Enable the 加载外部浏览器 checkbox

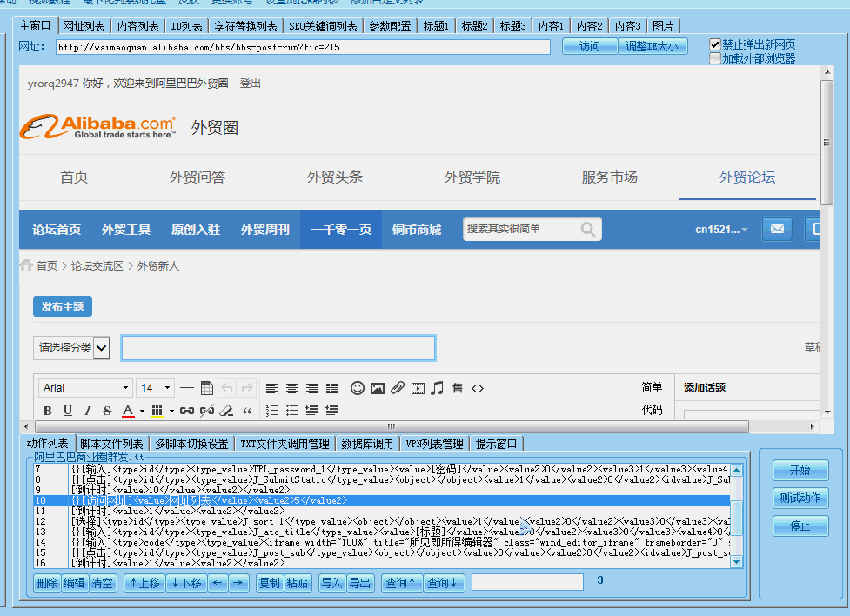coord(715,58)
